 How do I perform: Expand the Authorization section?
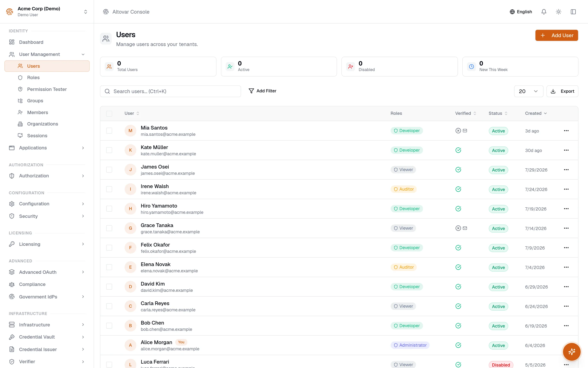[47, 176]
